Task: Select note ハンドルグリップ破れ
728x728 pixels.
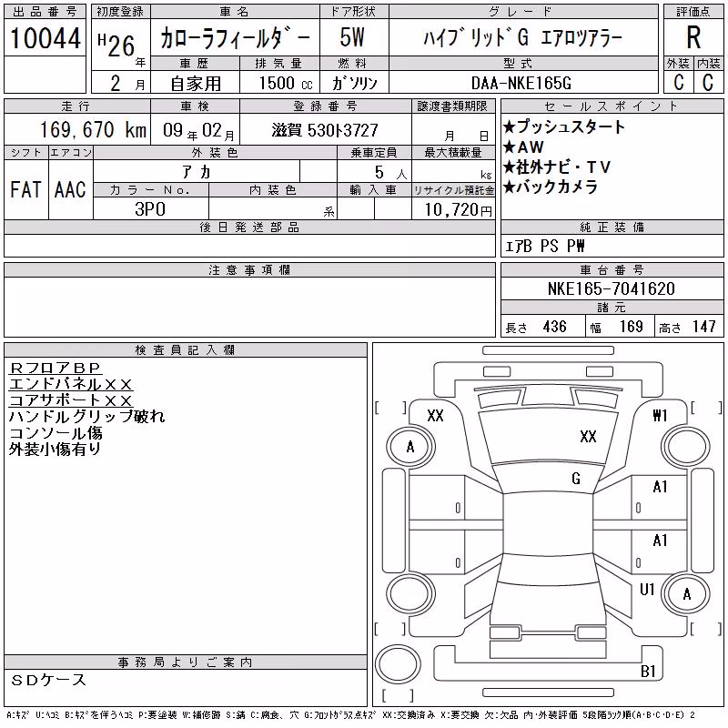Action: coord(86,416)
